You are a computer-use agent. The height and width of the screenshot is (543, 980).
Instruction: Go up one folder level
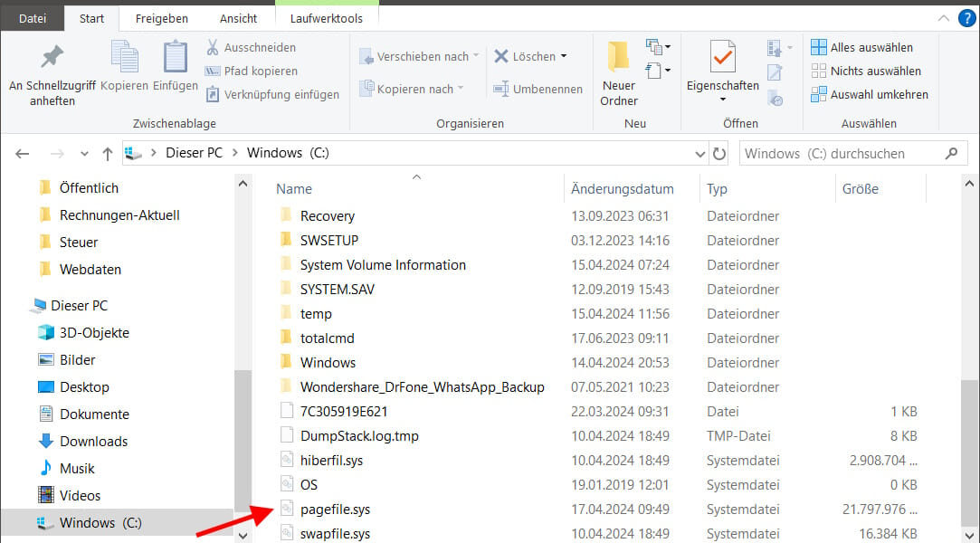tap(108, 154)
